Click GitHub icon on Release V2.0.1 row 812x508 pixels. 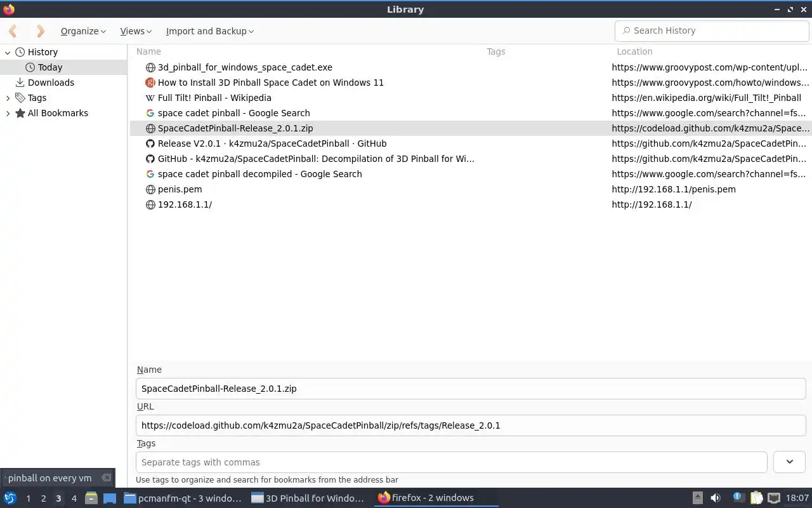[x=150, y=144]
